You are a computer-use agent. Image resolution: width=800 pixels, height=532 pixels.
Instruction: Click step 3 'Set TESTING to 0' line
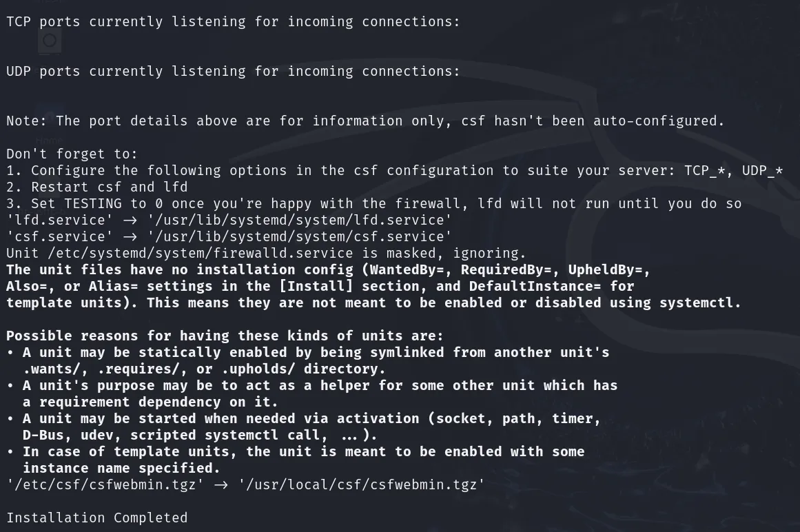[x=374, y=203]
